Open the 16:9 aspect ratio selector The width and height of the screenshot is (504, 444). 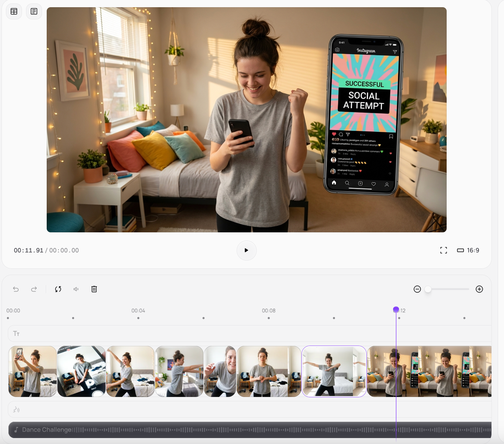468,250
